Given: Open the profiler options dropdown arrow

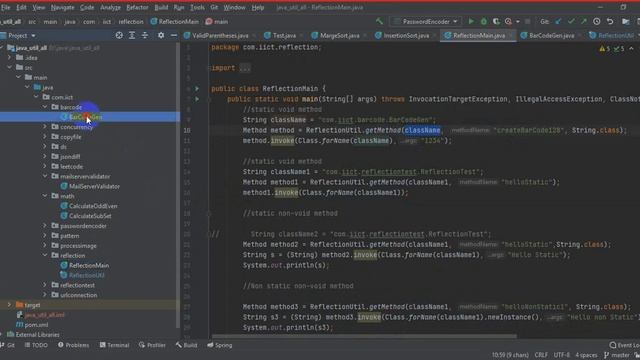Looking at the screenshot, I should [518, 22].
